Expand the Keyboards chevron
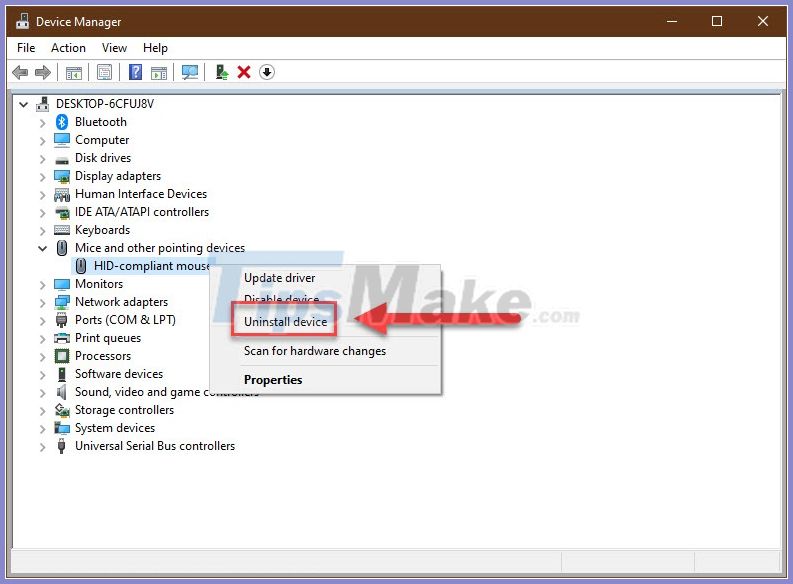 click(x=42, y=231)
